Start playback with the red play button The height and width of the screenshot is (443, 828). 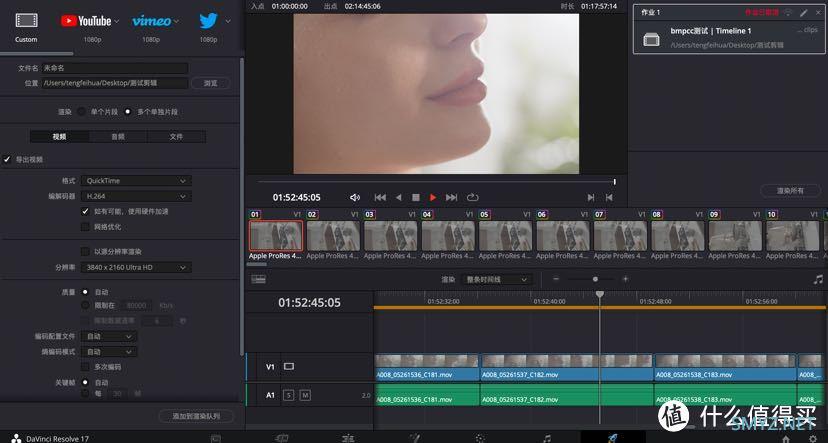point(433,197)
